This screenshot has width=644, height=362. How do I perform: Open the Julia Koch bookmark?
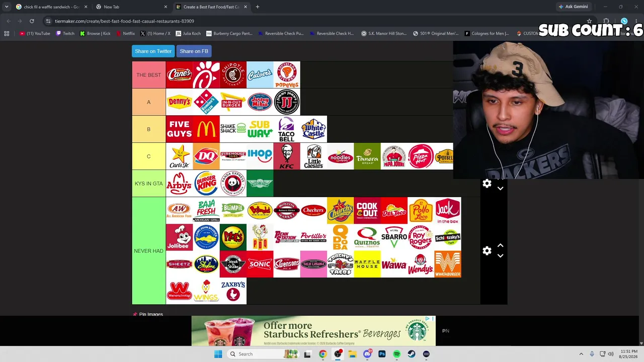click(x=189, y=34)
